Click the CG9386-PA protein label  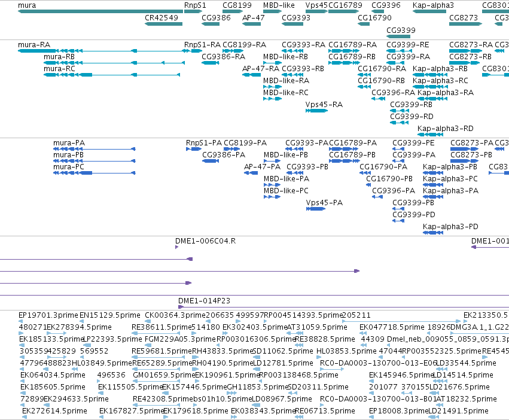[224, 154]
